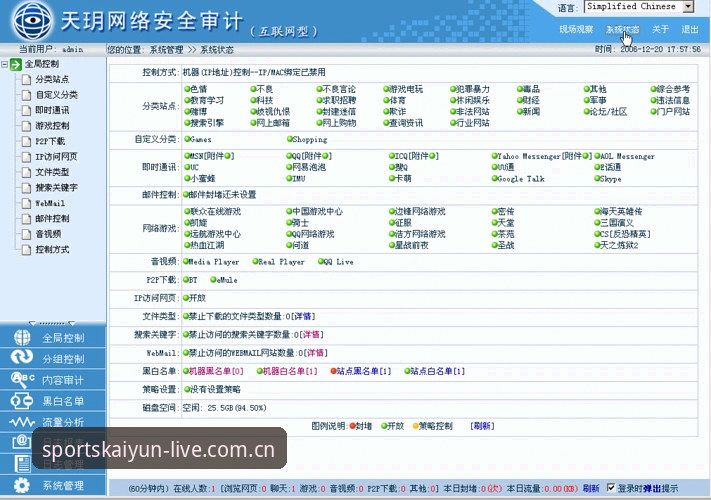Image resolution: width=711 pixels, height=500 pixels.
Task: Open 系统状态 in top menu
Action: coord(623,29)
